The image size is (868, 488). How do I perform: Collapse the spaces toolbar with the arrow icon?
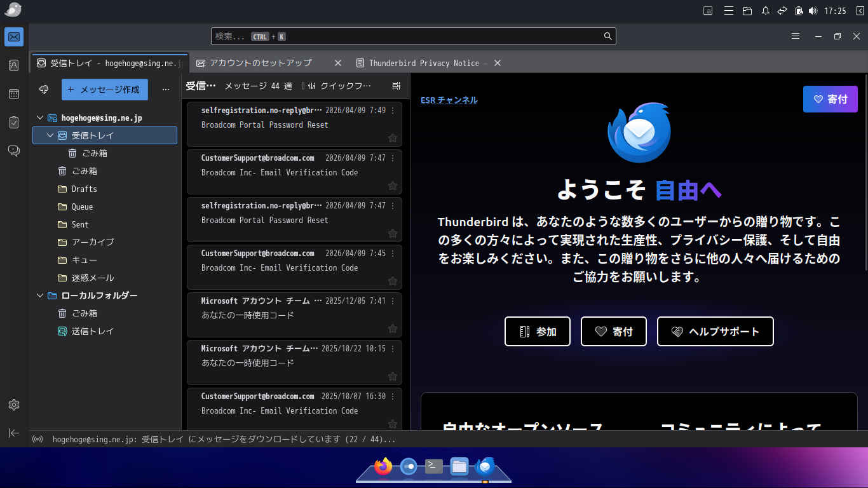click(x=14, y=433)
